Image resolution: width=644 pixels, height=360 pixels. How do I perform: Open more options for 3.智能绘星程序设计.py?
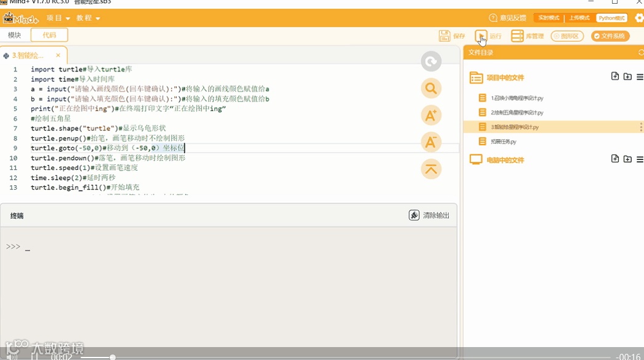coord(641,127)
